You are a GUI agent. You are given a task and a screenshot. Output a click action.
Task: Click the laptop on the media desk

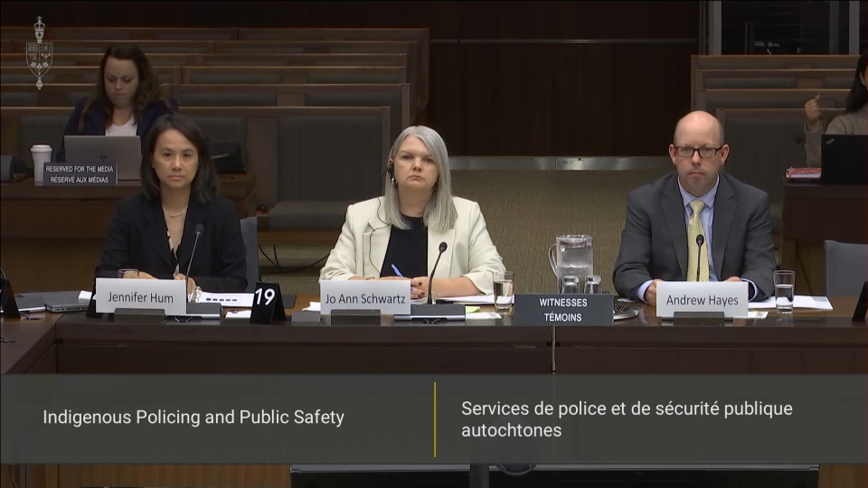point(102,156)
